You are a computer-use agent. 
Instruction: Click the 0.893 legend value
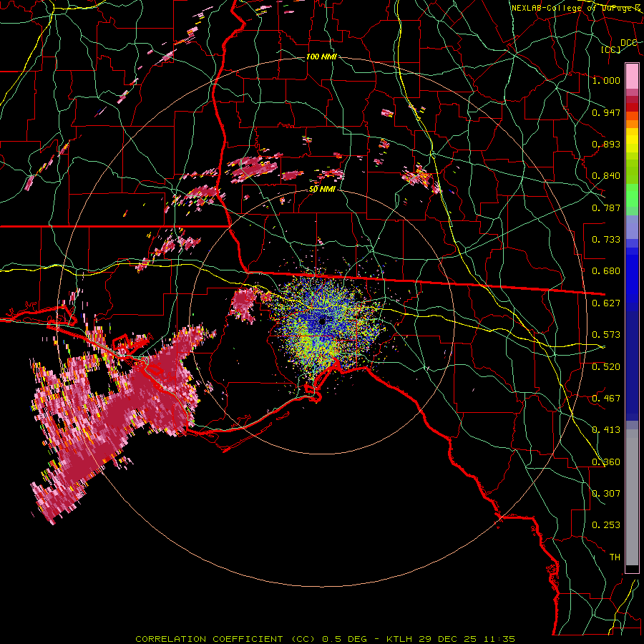tap(606, 144)
